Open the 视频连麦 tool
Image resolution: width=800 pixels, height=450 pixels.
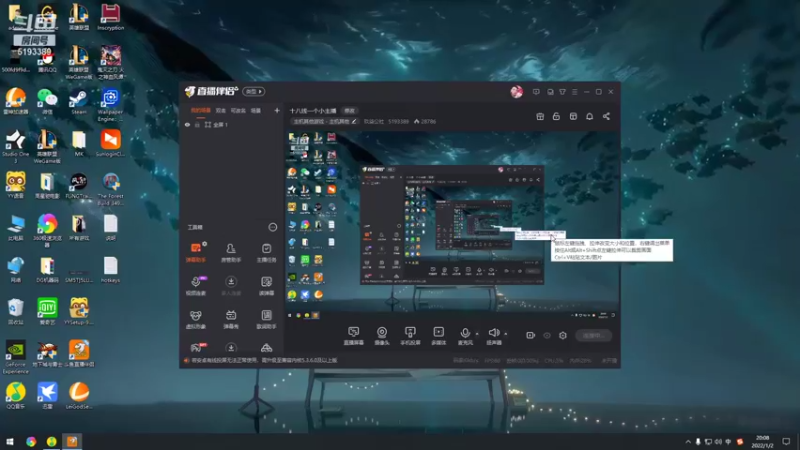pyautogui.click(x=196, y=286)
